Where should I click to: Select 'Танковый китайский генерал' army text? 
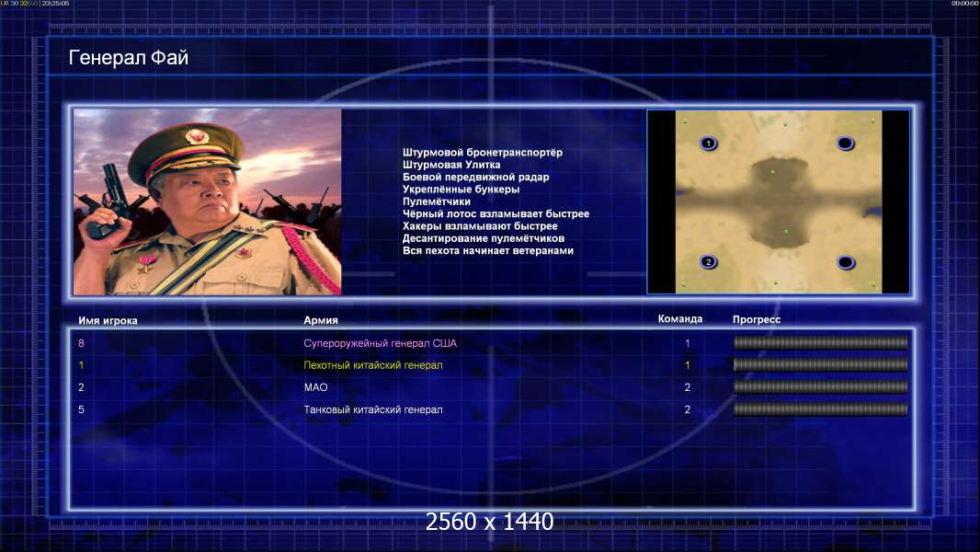373,410
